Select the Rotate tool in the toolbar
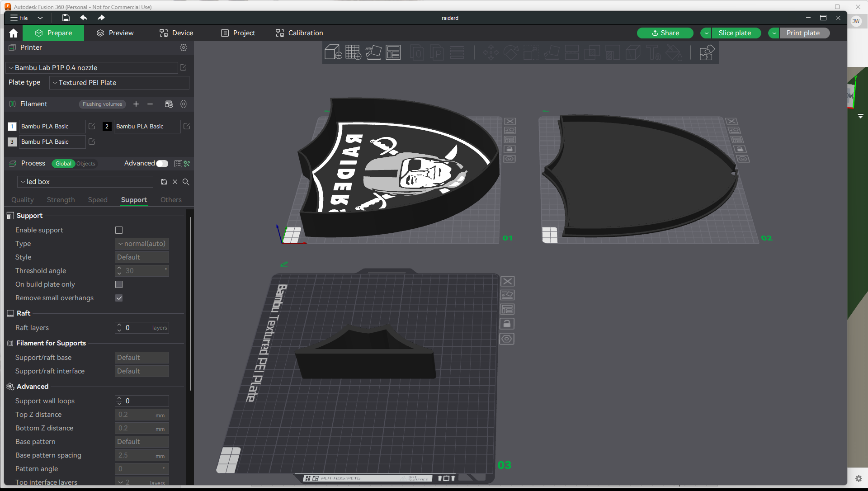 [511, 53]
